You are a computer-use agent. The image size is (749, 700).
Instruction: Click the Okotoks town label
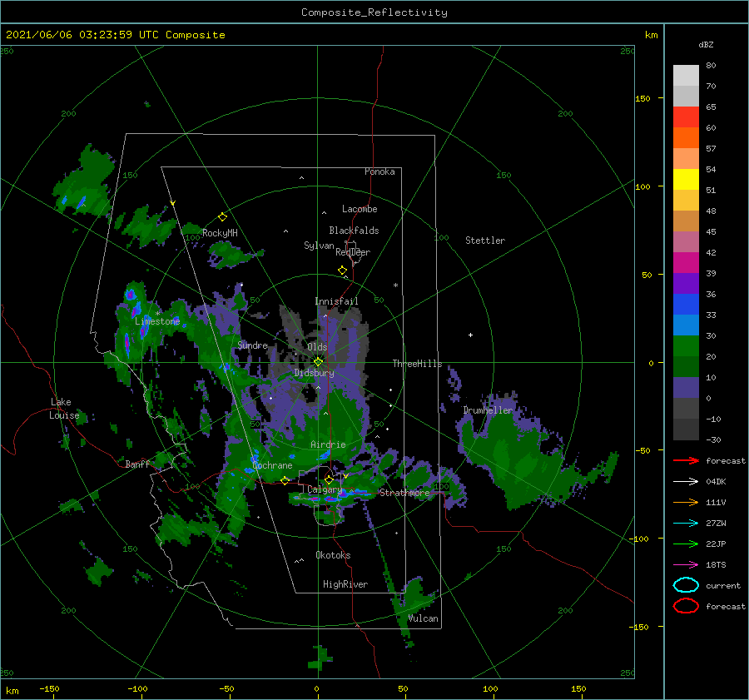pyautogui.click(x=333, y=555)
